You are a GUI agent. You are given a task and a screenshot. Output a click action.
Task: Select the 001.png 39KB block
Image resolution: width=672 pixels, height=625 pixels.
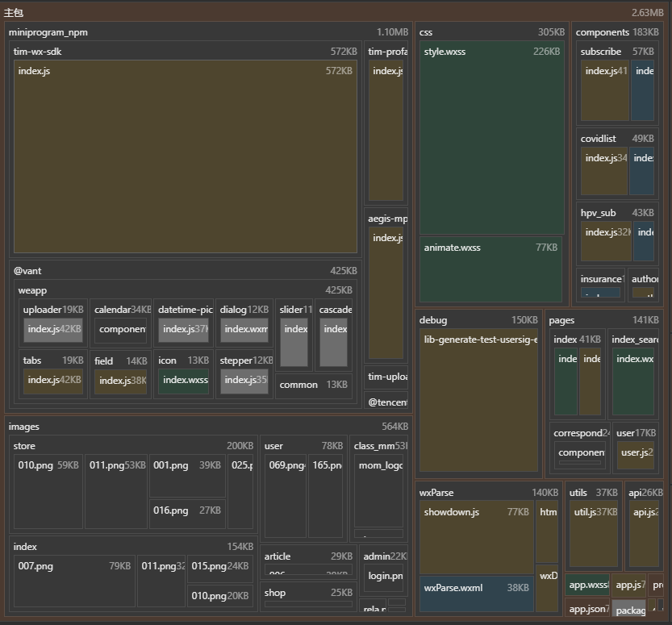click(187, 476)
